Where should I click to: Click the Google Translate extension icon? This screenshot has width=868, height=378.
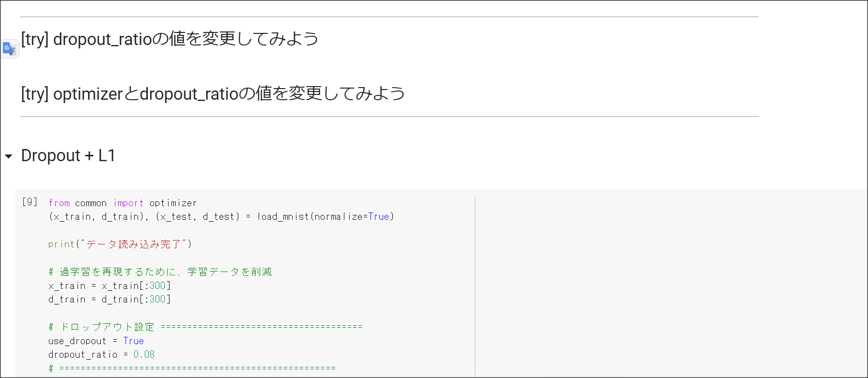(x=9, y=49)
